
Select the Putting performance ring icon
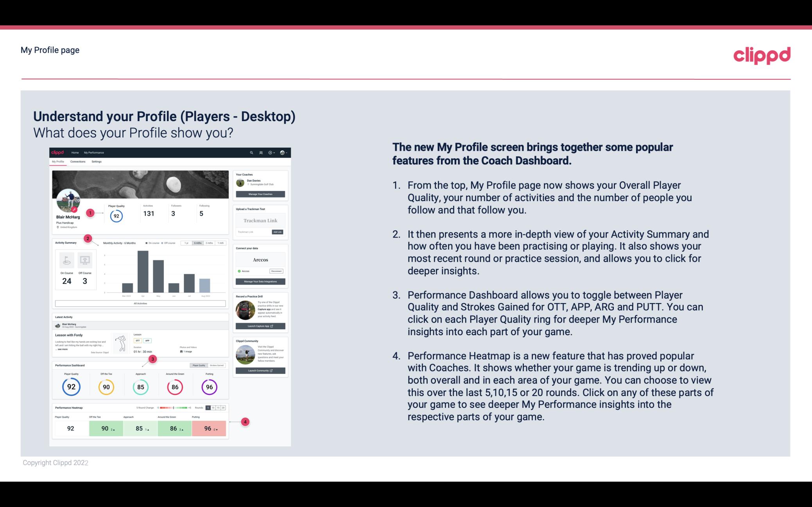209,386
